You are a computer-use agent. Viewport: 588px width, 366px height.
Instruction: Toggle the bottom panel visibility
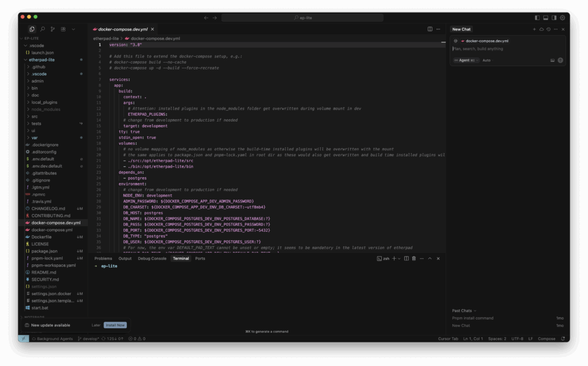coord(546,18)
